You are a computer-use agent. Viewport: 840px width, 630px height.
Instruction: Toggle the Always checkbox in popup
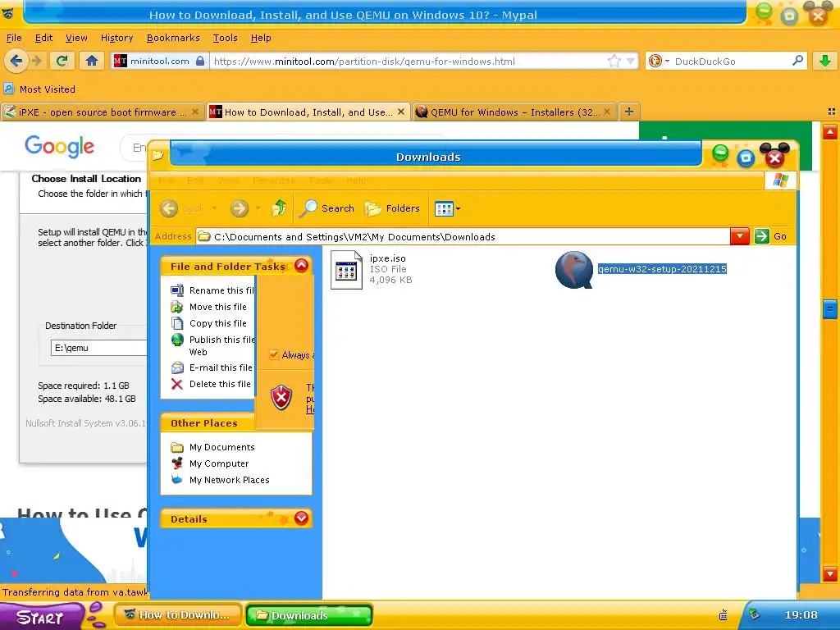[274, 354]
